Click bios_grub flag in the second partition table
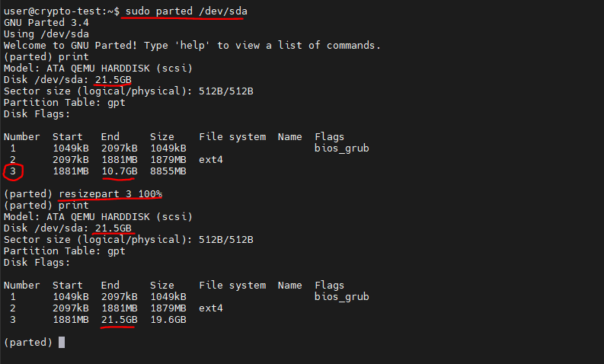604x364 pixels. pyautogui.click(x=341, y=297)
